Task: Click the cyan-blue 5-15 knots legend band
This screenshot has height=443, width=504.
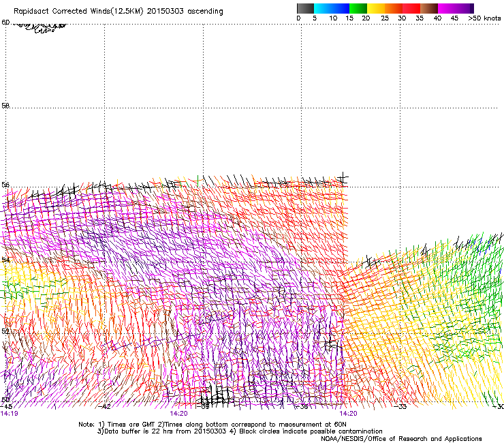Action: [332, 8]
